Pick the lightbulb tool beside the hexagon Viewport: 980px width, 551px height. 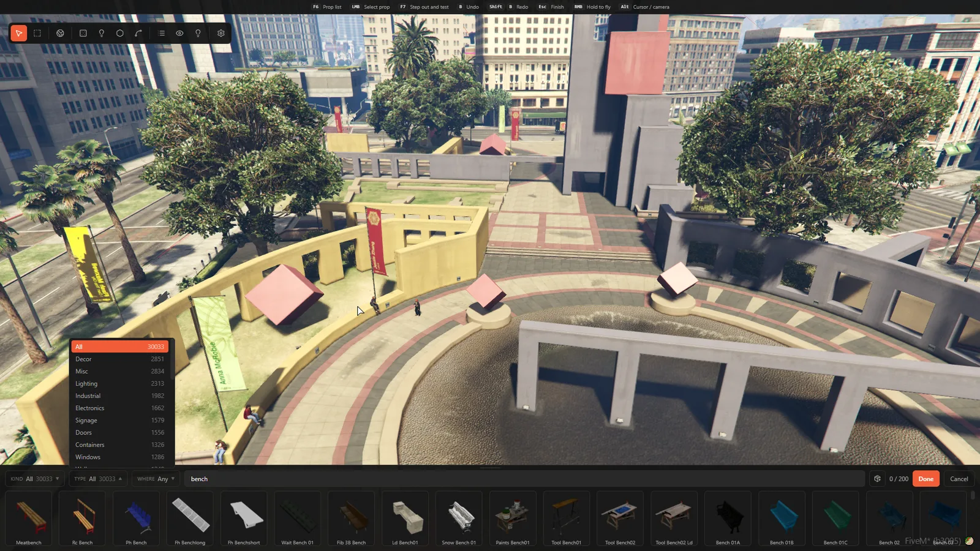(x=102, y=33)
